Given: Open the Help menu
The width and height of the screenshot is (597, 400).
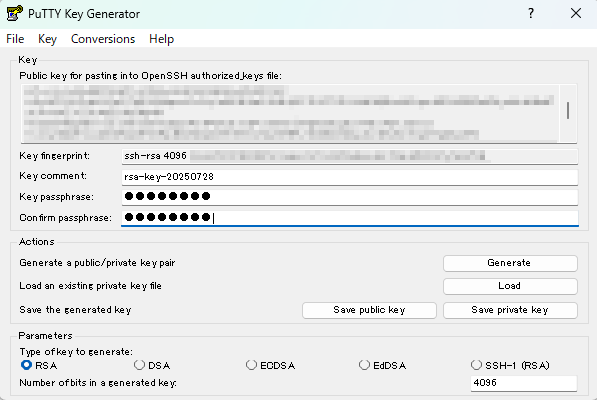Looking at the screenshot, I should [161, 39].
